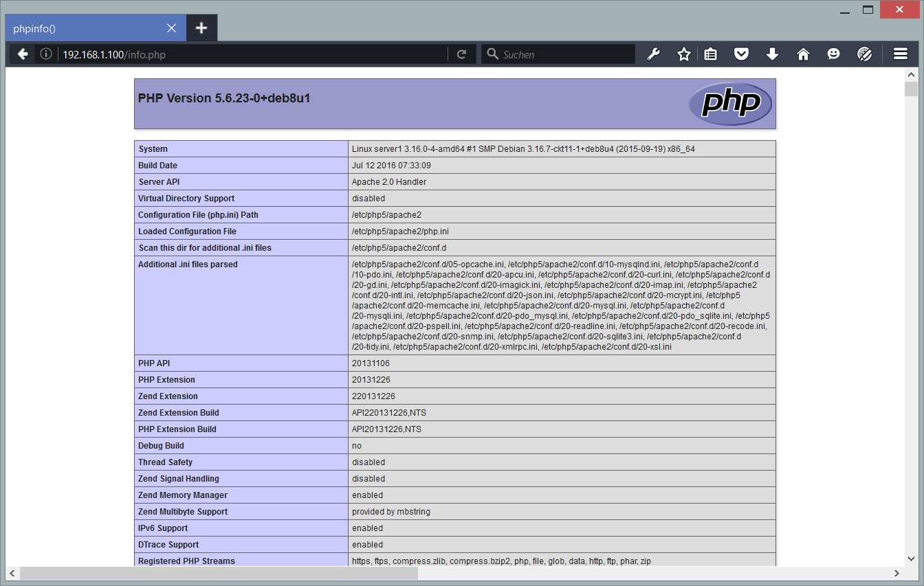Click the System row label
The width and height of the screenshot is (924, 586).
(153, 149)
